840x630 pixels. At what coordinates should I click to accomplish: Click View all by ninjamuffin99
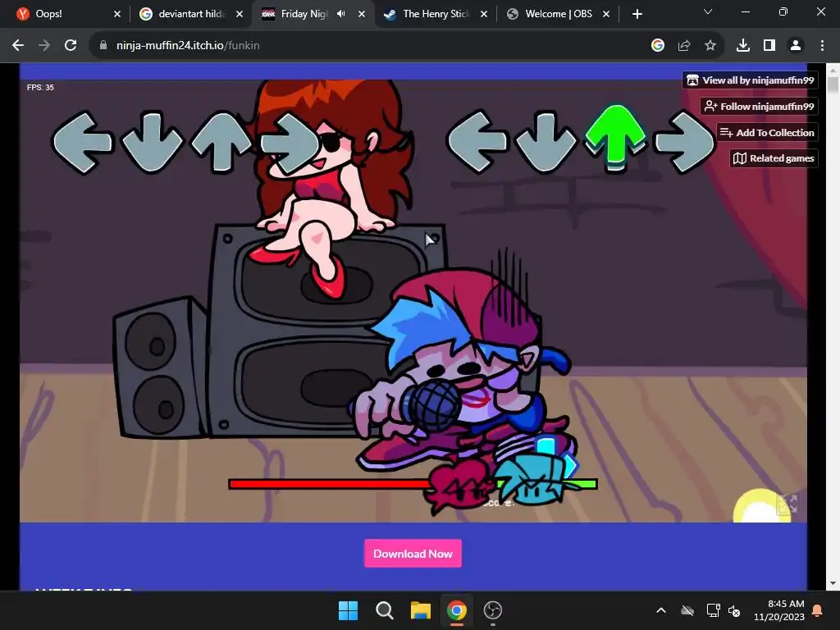click(750, 80)
